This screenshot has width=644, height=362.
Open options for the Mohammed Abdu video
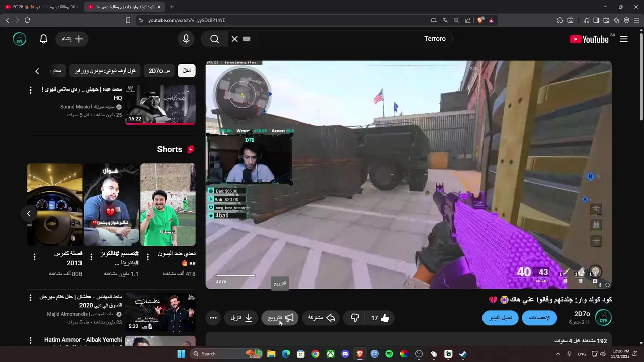30,90
